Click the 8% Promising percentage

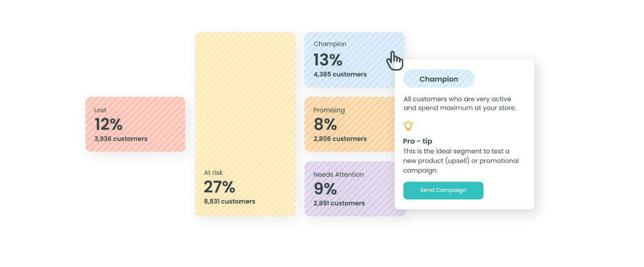click(325, 124)
